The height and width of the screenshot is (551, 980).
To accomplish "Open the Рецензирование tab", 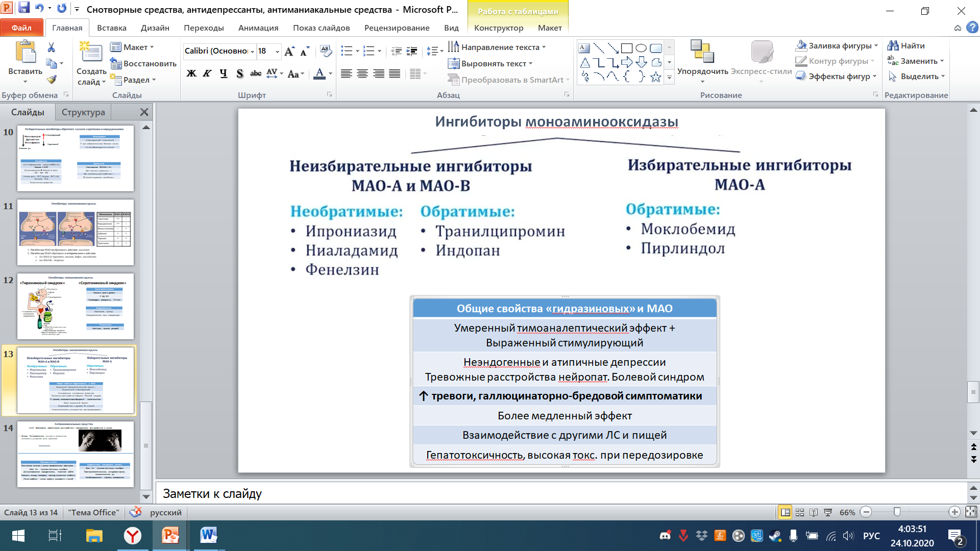I will pos(397,28).
